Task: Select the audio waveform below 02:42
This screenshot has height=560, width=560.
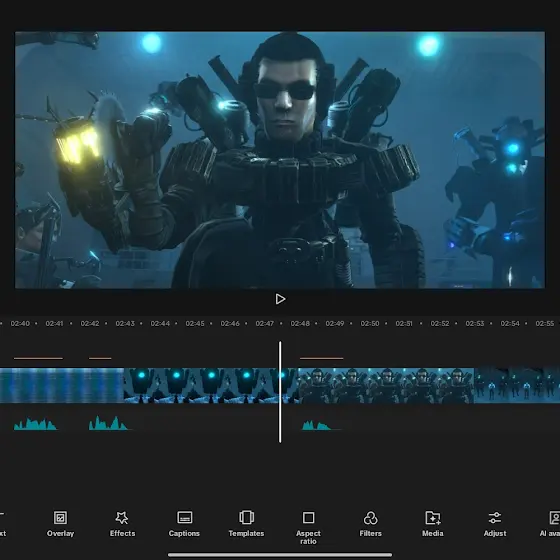Action: click(109, 423)
